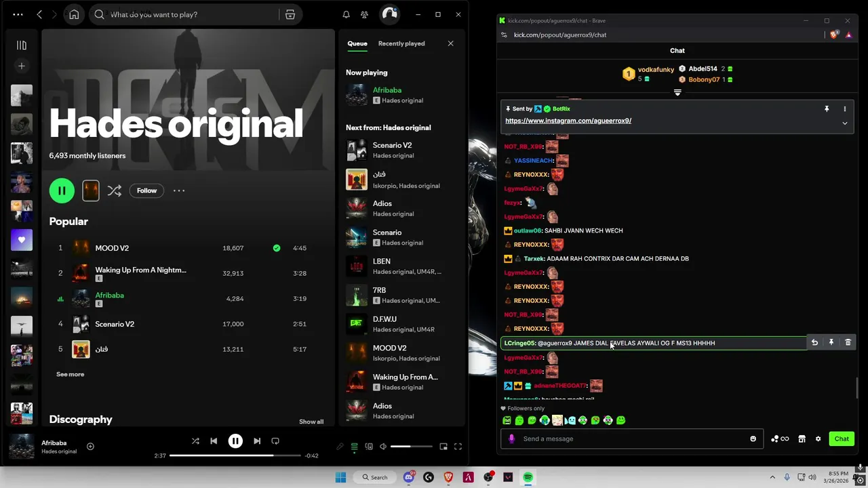Follow Hades original
This screenshot has width=868, height=488.
146,190
